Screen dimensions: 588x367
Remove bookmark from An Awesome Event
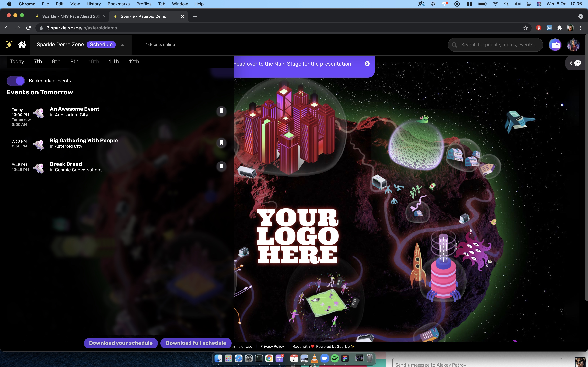pyautogui.click(x=221, y=111)
